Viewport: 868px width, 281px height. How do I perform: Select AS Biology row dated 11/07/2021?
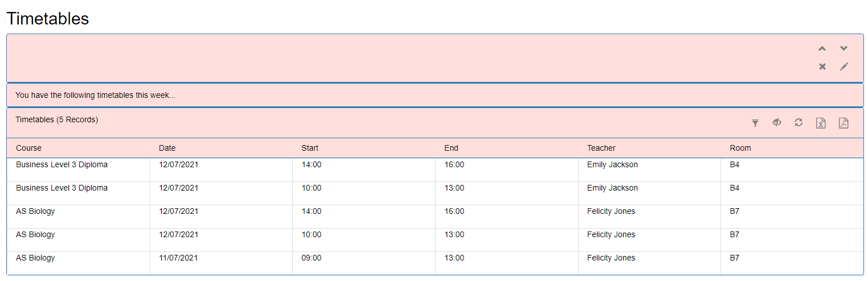[435, 263]
